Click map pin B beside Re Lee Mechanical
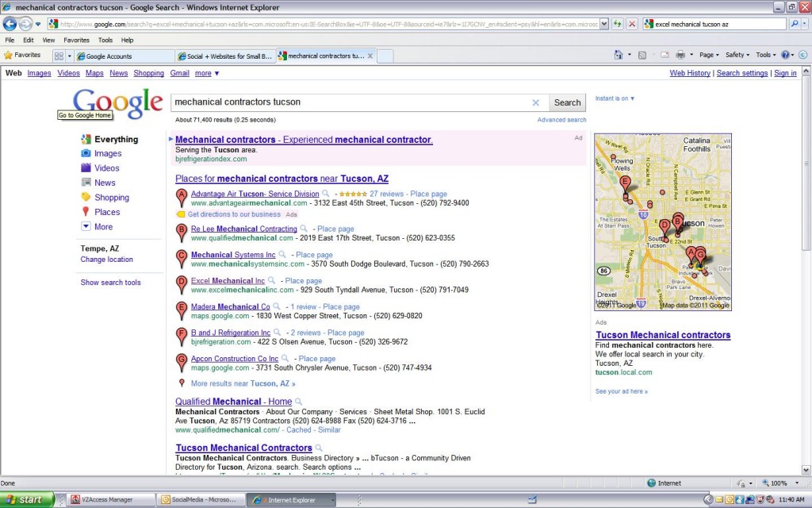The height and width of the screenshot is (508, 812). pyautogui.click(x=182, y=233)
